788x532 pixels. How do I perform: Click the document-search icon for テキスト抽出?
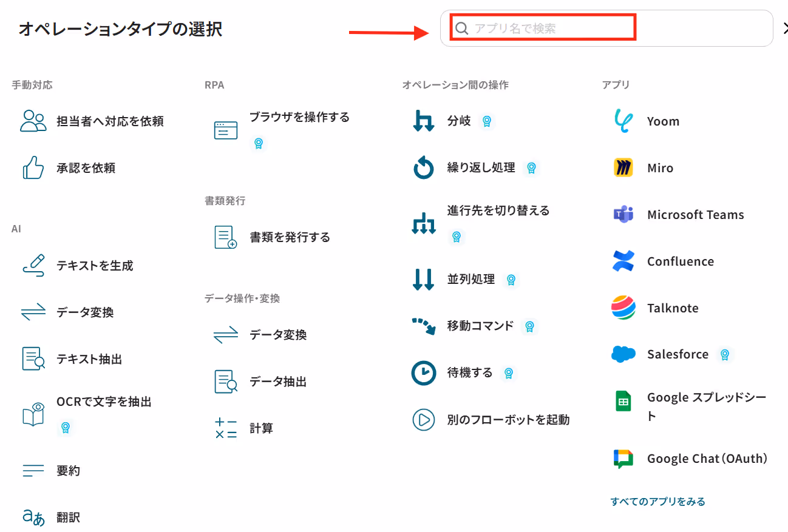(x=33, y=359)
